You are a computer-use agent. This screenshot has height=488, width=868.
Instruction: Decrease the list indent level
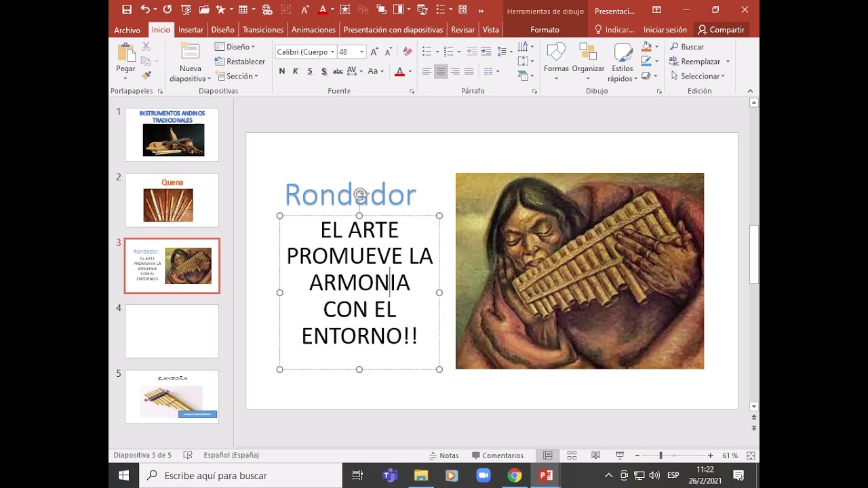[x=472, y=52]
